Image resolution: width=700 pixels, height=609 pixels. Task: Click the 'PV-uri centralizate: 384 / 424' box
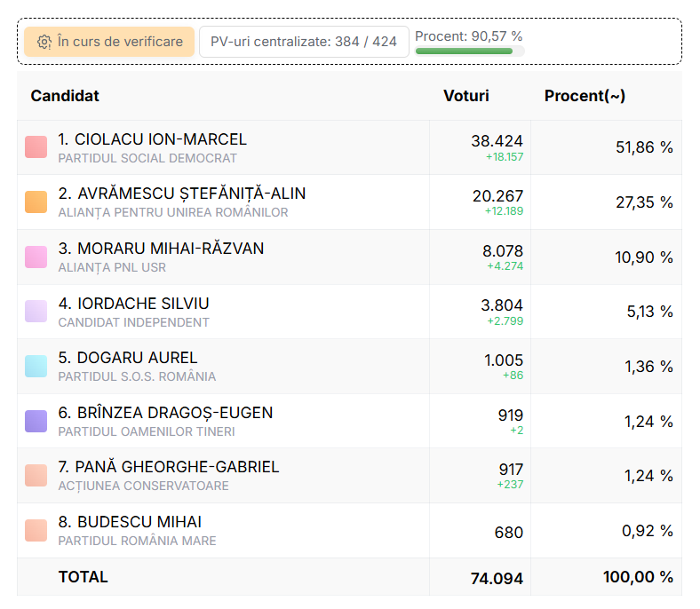tap(304, 42)
